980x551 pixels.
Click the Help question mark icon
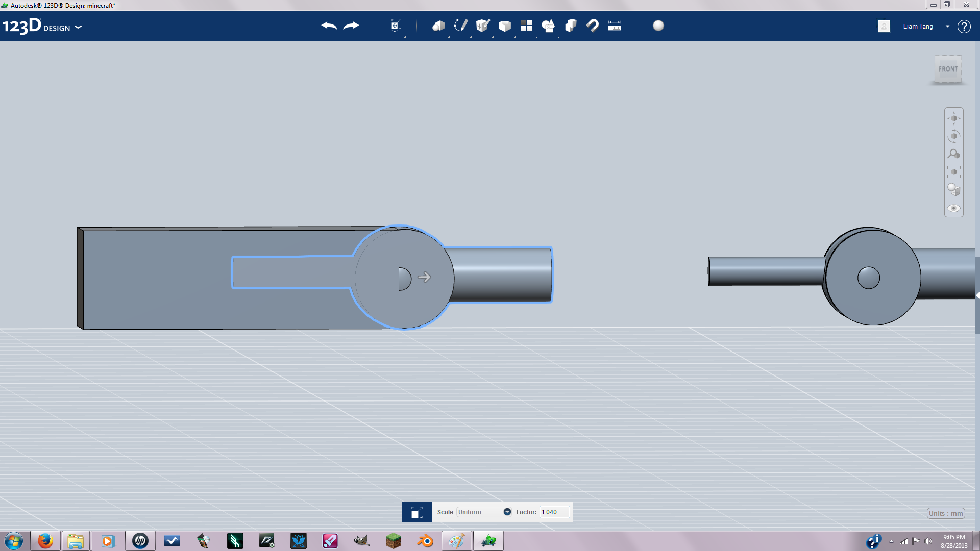coord(964,27)
